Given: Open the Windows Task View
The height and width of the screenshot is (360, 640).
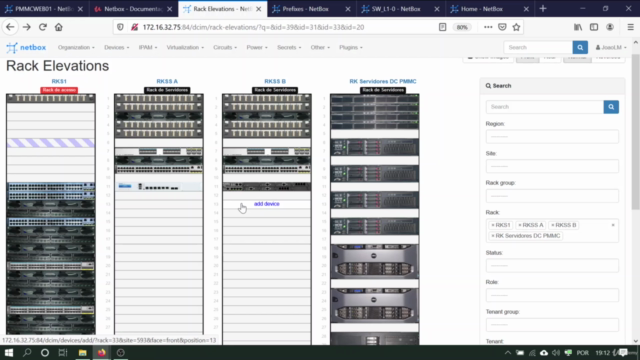Looking at the screenshot, I should pyautogui.click(x=63, y=353).
